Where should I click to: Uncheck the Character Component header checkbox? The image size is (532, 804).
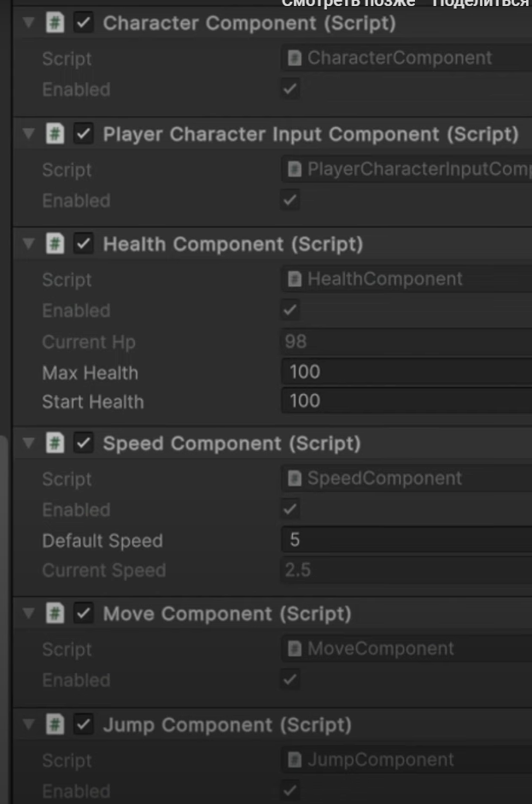pos(84,23)
